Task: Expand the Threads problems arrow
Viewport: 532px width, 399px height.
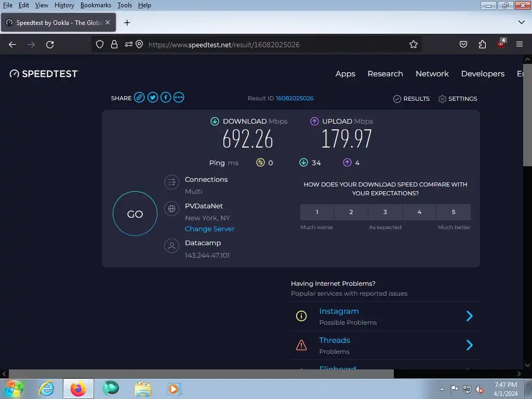Action: tap(470, 345)
